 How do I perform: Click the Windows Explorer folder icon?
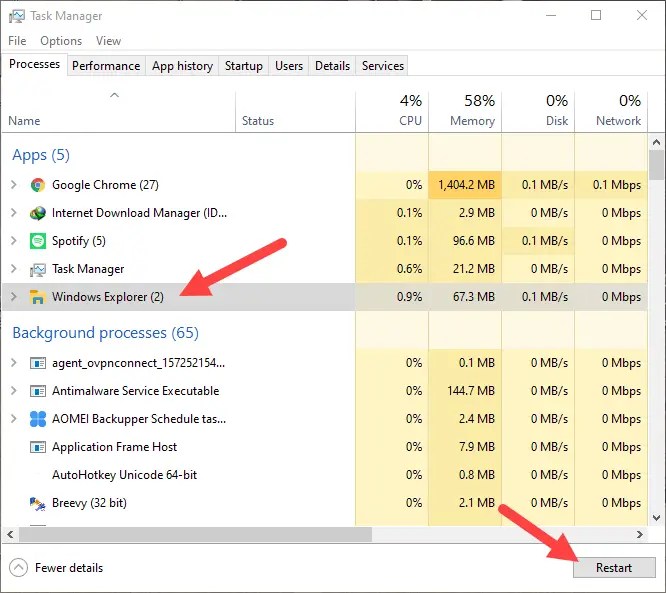38,296
